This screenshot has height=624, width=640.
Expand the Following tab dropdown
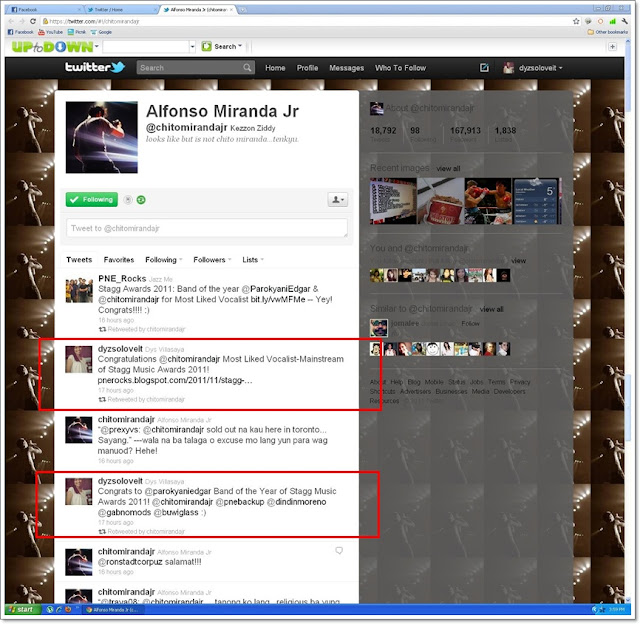[x=180, y=260]
